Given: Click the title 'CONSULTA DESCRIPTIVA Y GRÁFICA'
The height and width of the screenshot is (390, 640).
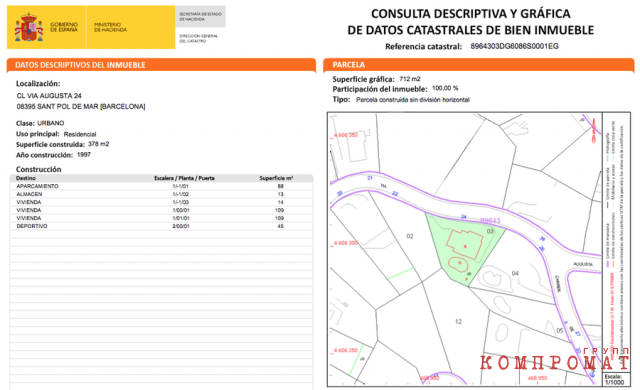Looking at the screenshot, I should pyautogui.click(x=471, y=14).
